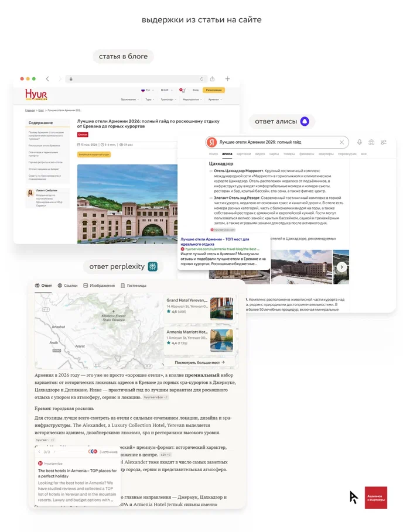Open a new tab with plus icon

pos(227,78)
